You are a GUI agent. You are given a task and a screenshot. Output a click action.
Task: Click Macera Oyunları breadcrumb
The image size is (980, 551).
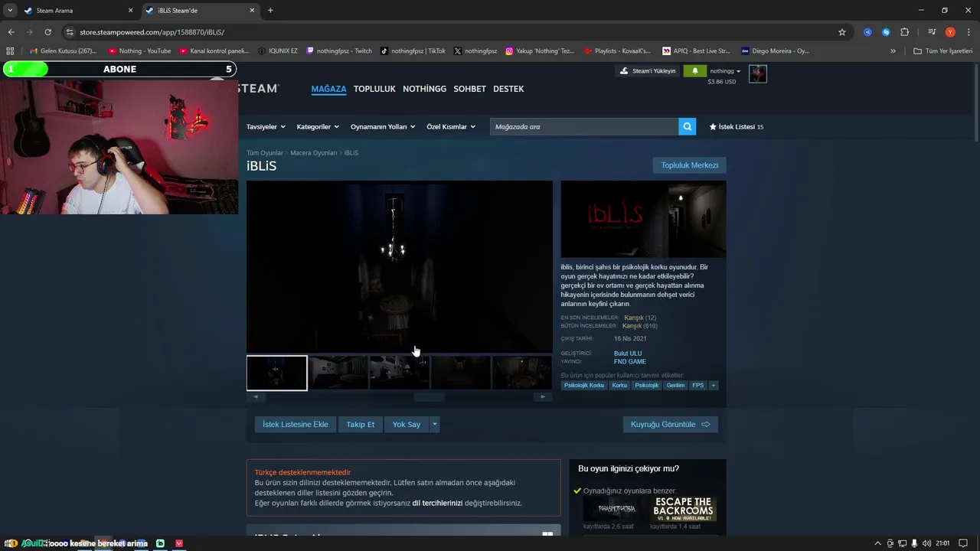point(313,153)
